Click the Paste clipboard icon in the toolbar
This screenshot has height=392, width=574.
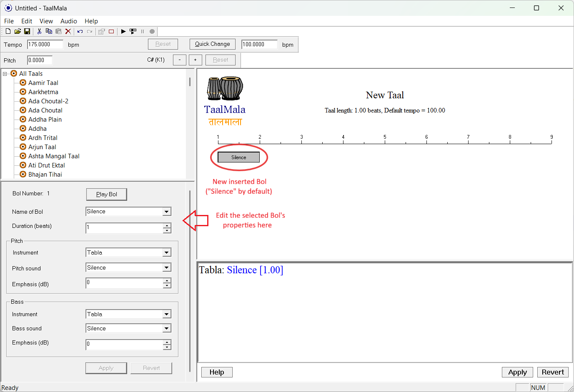[x=58, y=31]
